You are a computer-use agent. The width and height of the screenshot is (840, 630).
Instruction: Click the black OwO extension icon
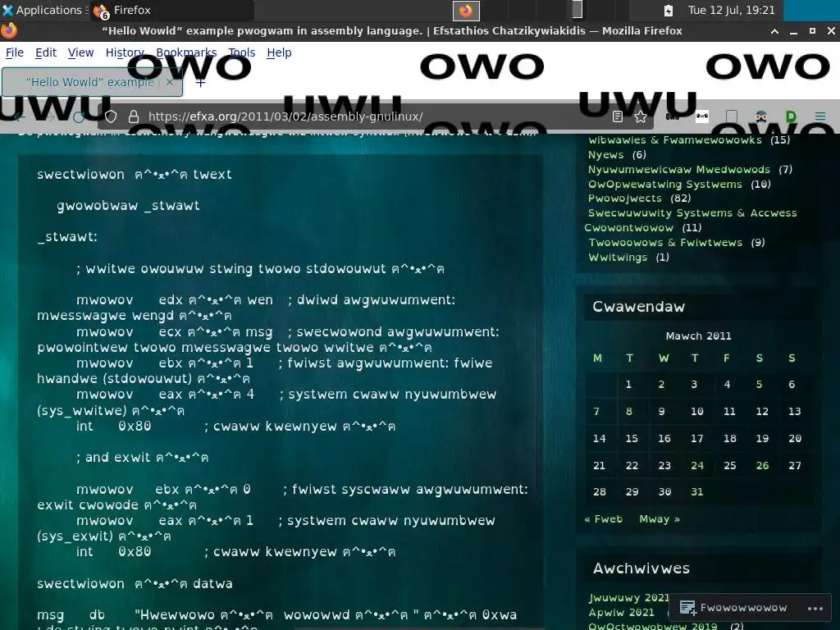(x=673, y=116)
